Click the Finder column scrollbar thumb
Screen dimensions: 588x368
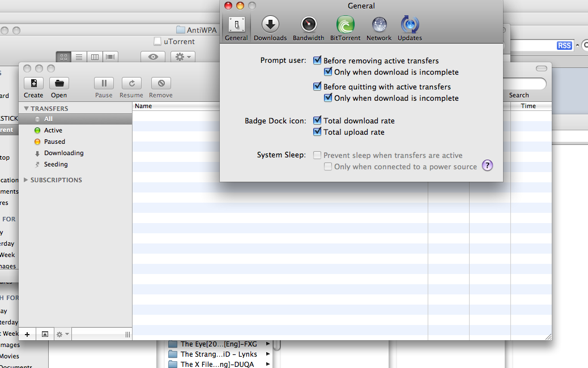tap(277, 345)
